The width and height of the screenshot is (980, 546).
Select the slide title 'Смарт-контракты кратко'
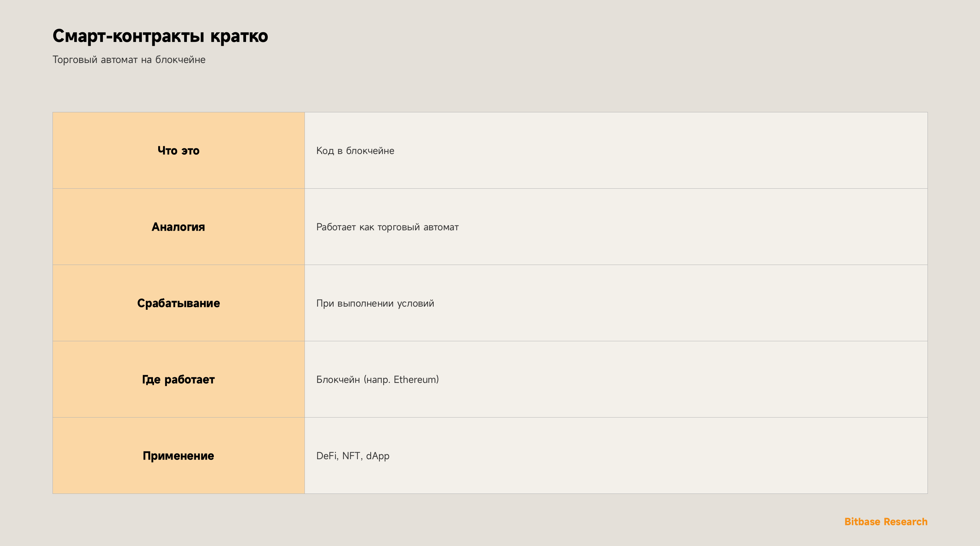(x=160, y=36)
